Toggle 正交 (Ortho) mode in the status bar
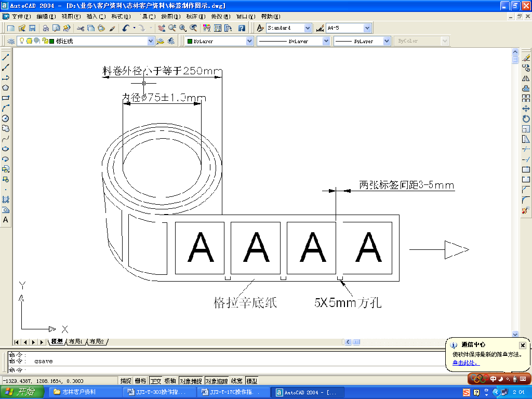532x399 pixels. click(155, 381)
